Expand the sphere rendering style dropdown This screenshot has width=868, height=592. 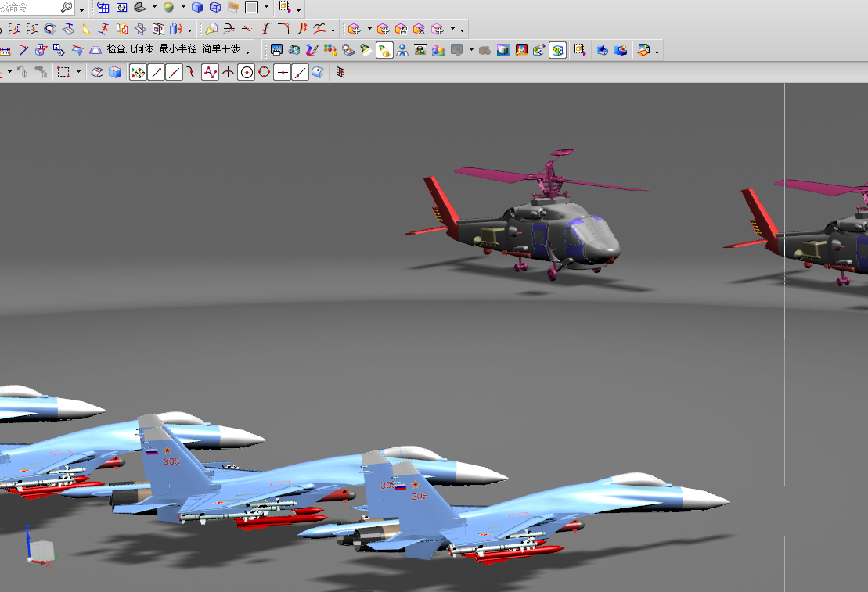tap(183, 7)
